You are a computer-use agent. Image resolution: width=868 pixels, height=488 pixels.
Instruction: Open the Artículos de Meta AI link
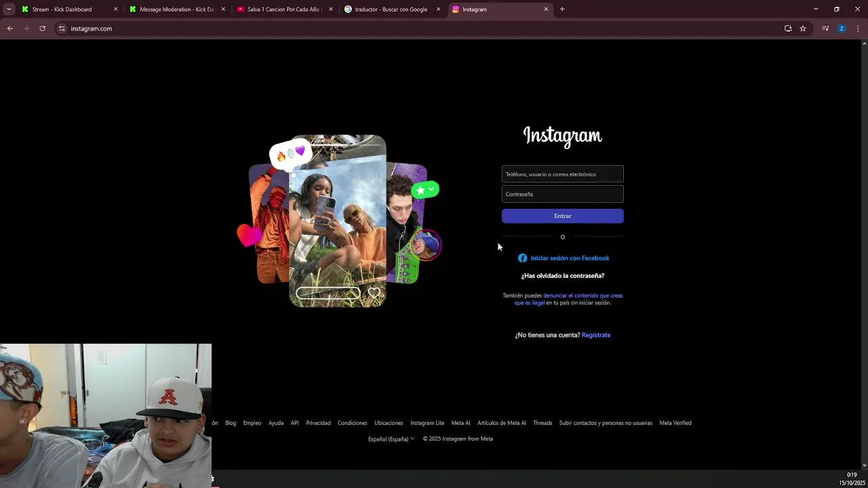502,423
